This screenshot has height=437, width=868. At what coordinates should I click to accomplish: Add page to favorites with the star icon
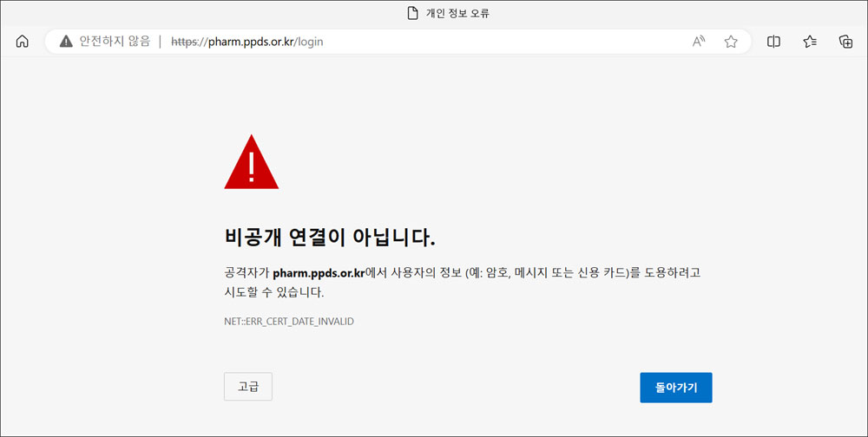[731, 42]
